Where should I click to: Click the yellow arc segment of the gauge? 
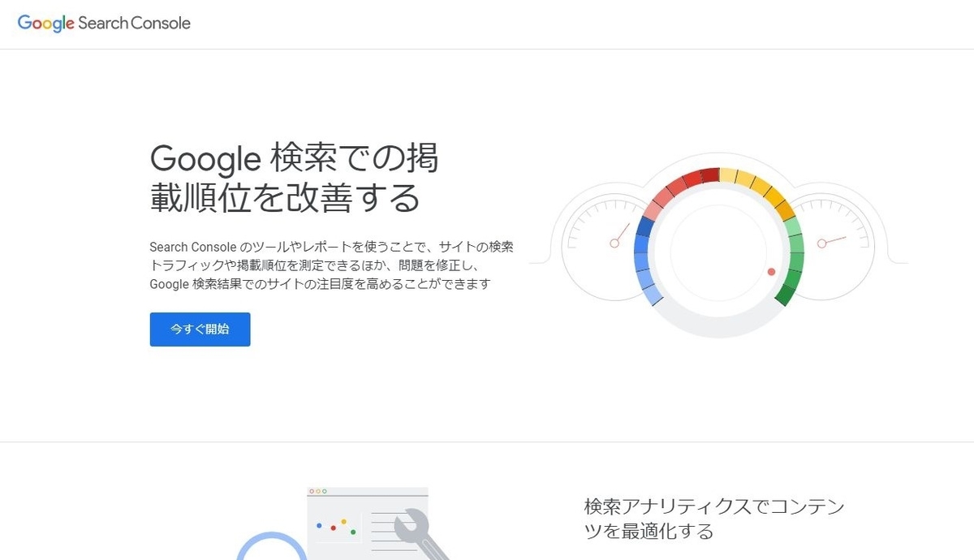[755, 183]
